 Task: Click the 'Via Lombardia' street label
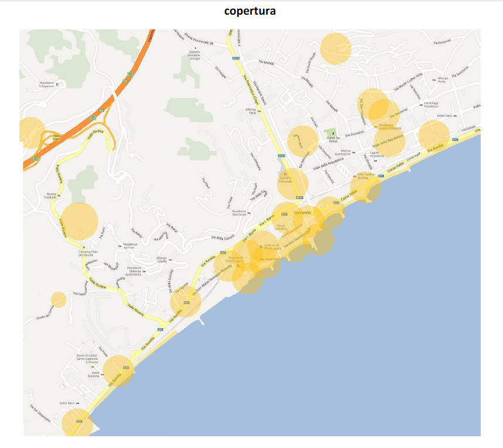(x=255, y=161)
